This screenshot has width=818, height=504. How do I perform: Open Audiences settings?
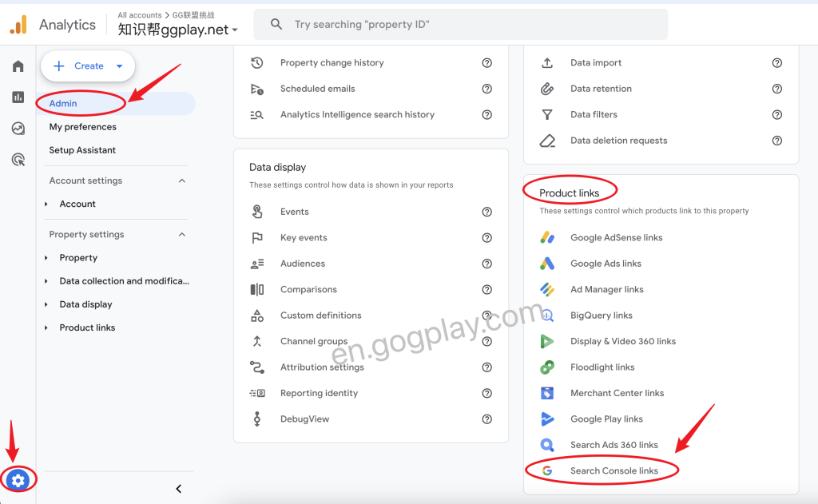click(x=303, y=264)
